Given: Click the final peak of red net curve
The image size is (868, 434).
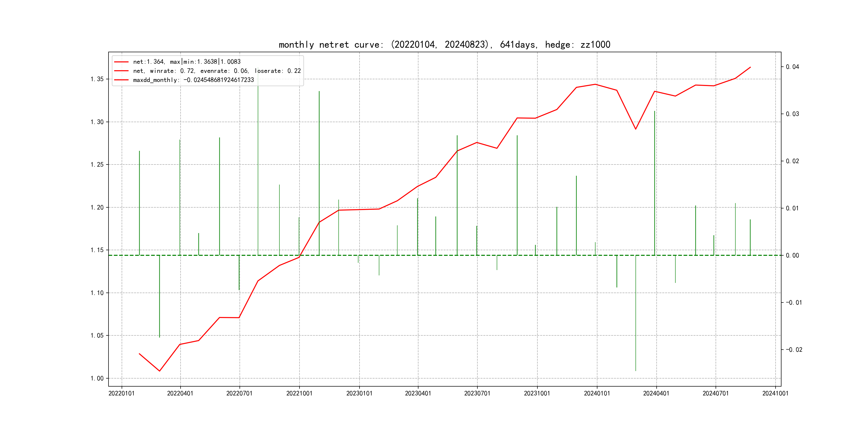Looking at the screenshot, I should [x=750, y=68].
